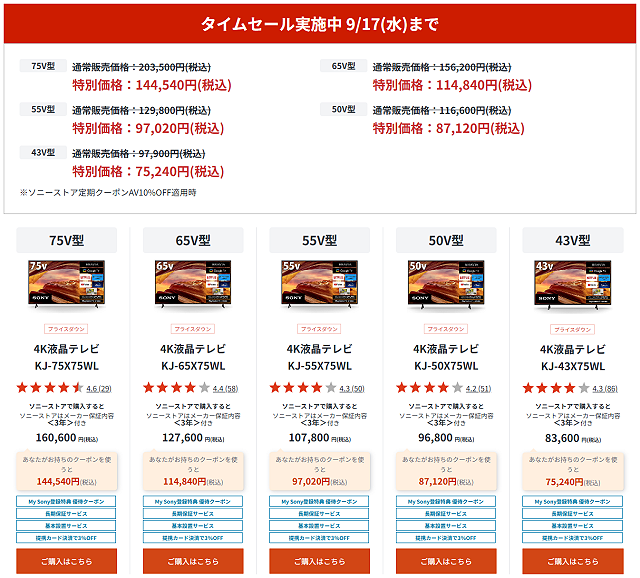Click the 50V TV product image
This screenshot has width=640, height=578.
point(446,284)
